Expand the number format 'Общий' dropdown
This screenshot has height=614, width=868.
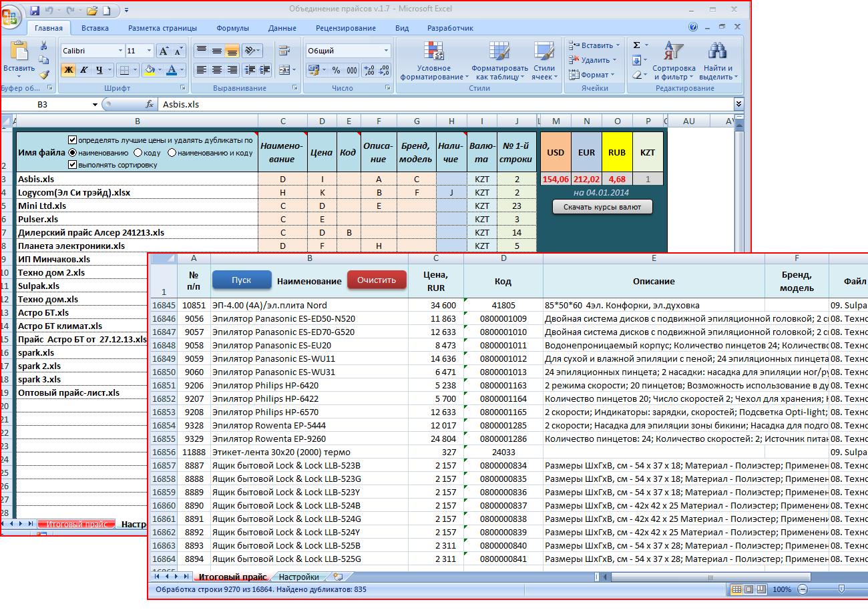tap(386, 51)
